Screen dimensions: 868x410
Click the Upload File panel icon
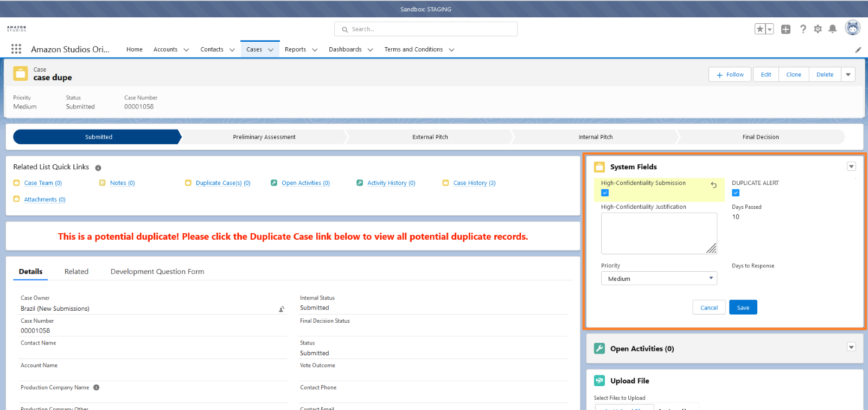pyautogui.click(x=599, y=381)
